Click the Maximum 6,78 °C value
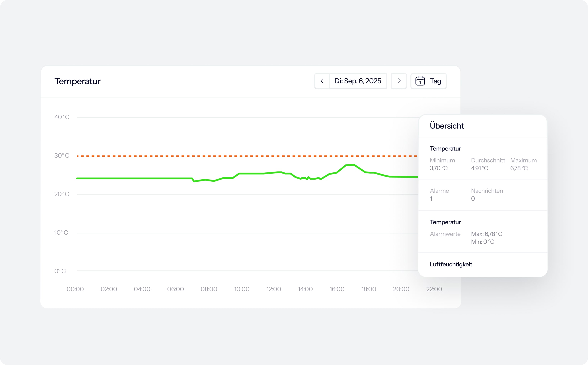 519,168
